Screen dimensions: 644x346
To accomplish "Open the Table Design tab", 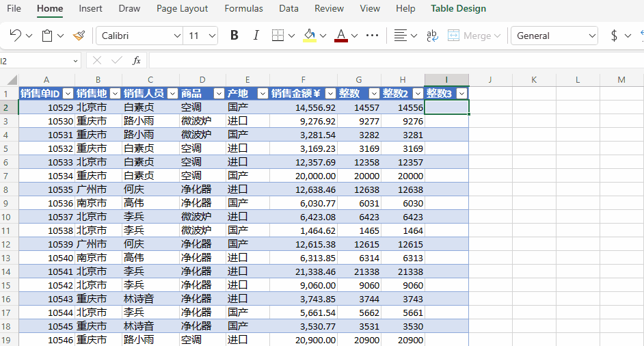I will [458, 9].
